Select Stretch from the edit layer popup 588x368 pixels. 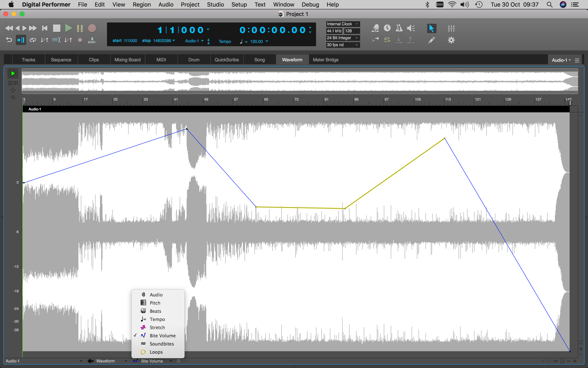(x=158, y=327)
